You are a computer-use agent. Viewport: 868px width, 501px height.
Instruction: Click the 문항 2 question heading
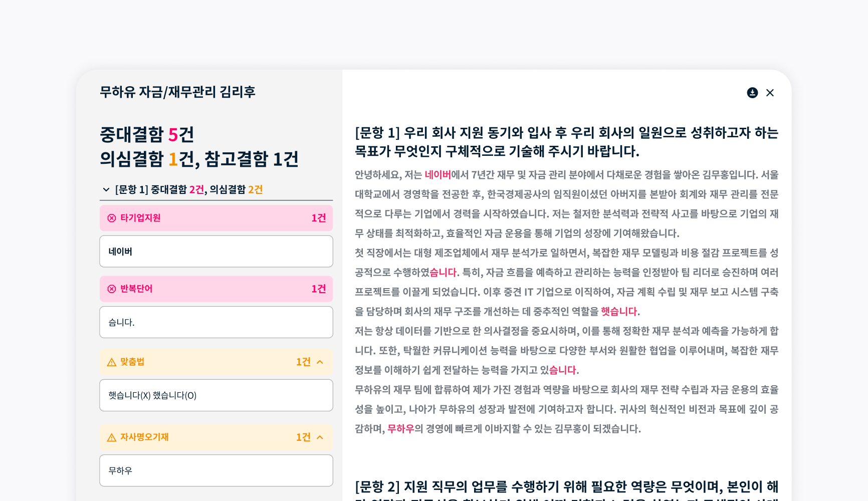[x=566, y=487]
